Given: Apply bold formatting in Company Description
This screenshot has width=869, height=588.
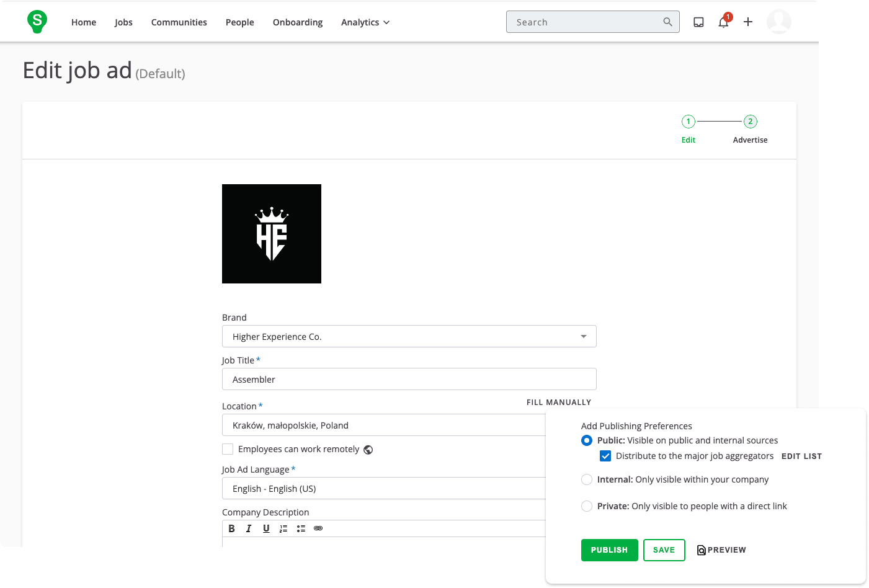Looking at the screenshot, I should 231,528.
